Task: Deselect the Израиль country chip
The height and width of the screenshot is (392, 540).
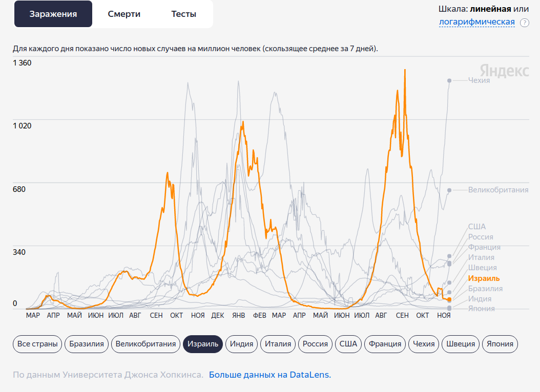Action: [203, 344]
